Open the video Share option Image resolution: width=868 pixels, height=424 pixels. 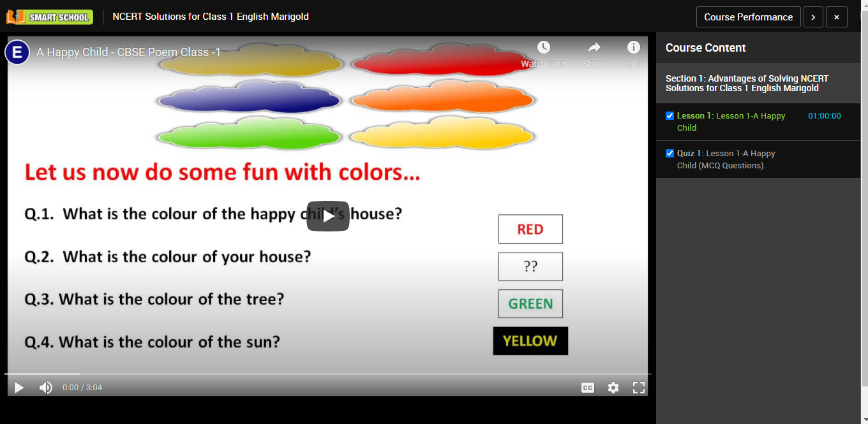coord(594,54)
